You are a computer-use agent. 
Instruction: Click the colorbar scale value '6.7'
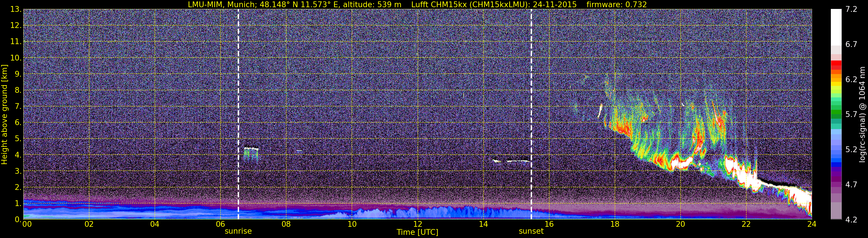pyautogui.click(x=851, y=44)
